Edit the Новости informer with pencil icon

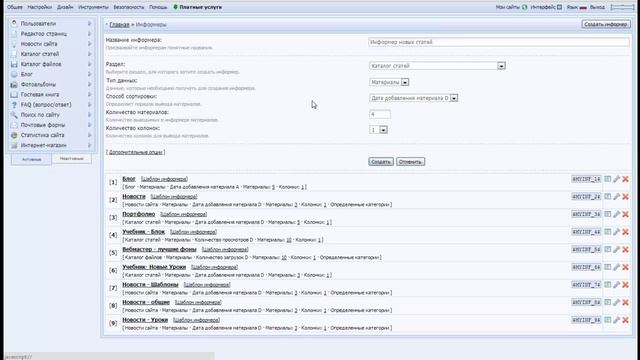click(616, 197)
